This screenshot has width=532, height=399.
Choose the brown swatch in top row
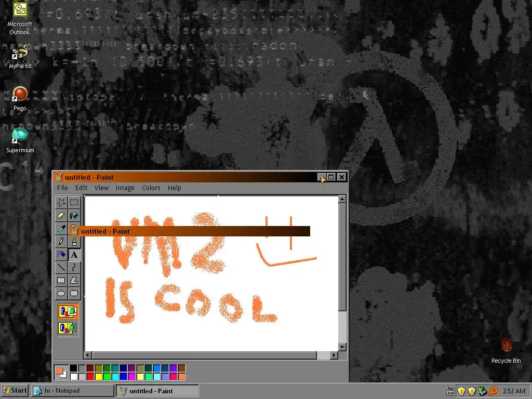click(x=181, y=368)
